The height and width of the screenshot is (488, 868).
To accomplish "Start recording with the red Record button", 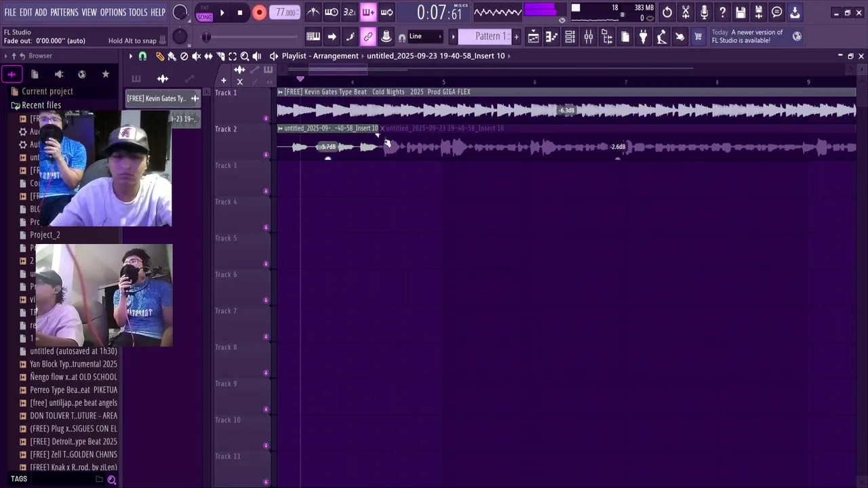I will (x=259, y=12).
